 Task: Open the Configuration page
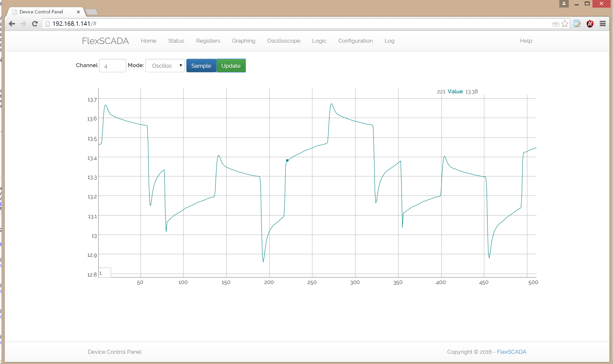(355, 41)
